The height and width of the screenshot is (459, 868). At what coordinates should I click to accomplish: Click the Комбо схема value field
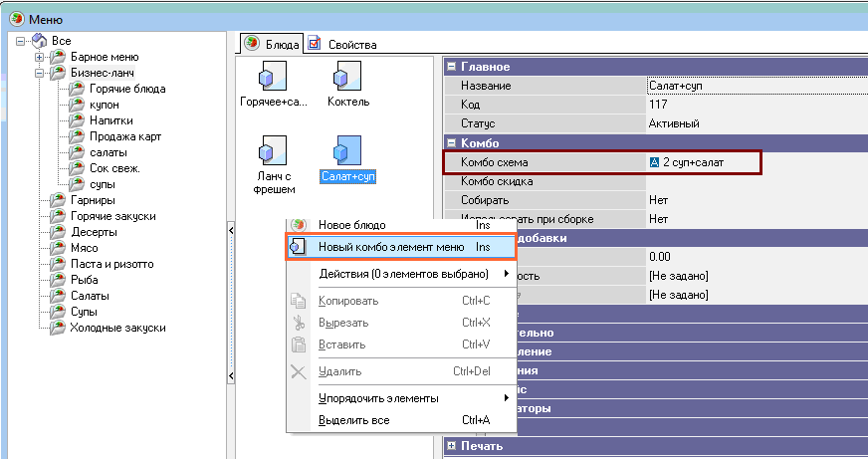(701, 161)
